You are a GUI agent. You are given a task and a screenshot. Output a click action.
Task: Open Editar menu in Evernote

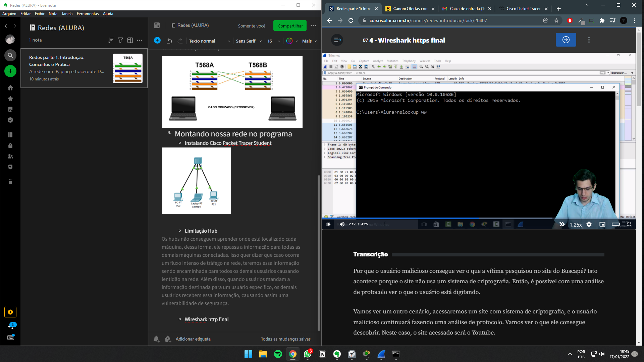click(25, 14)
